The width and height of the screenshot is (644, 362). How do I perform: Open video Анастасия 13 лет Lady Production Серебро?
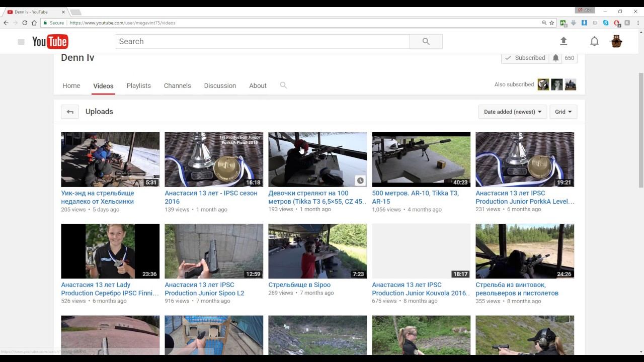[x=110, y=289]
